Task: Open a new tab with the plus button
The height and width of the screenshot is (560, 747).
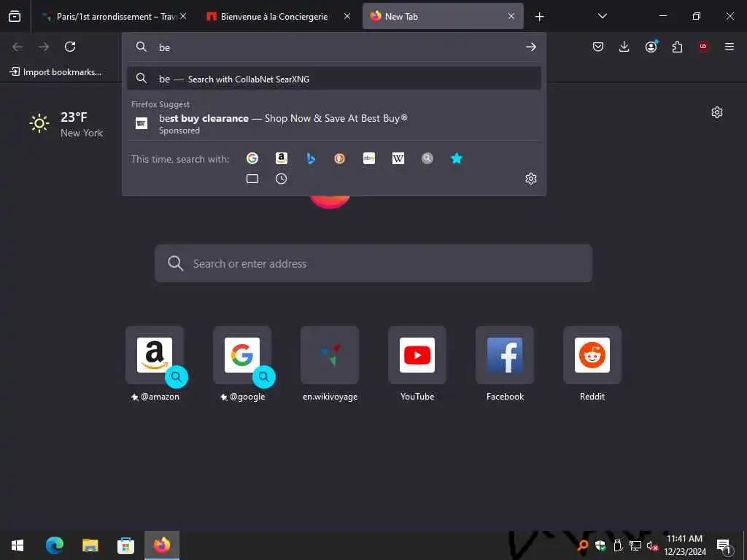Action: pos(539,17)
